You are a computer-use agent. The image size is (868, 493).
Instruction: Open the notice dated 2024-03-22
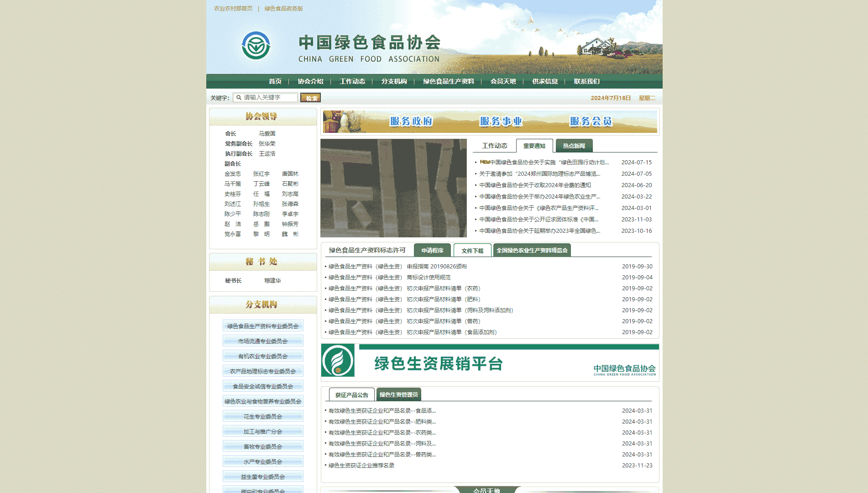540,196
